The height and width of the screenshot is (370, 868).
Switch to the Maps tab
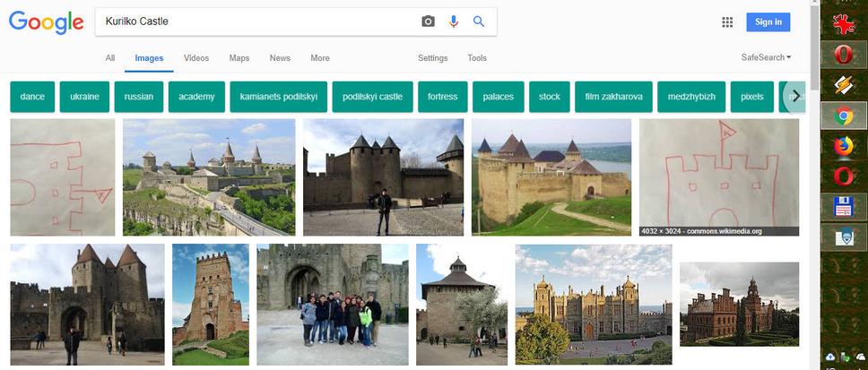click(x=239, y=58)
